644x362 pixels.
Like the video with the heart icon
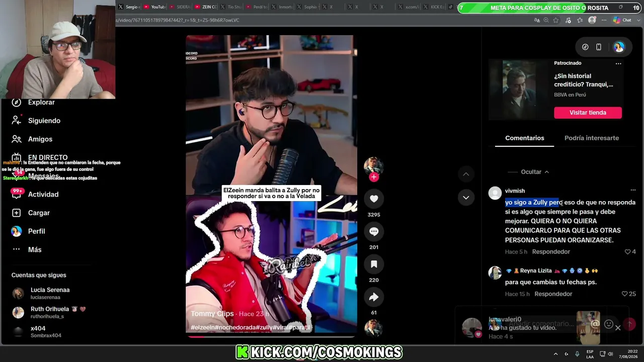(x=374, y=199)
